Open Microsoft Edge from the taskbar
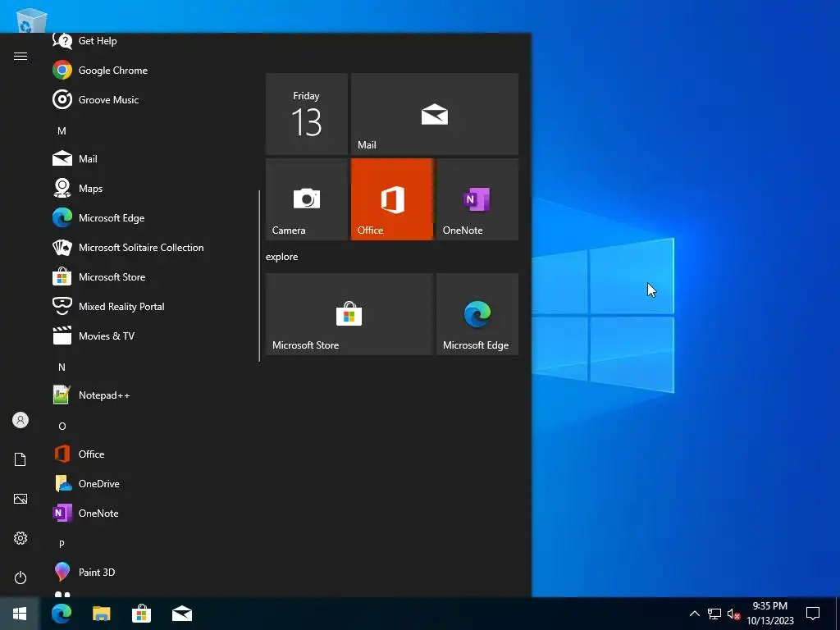840x630 pixels. point(62,614)
